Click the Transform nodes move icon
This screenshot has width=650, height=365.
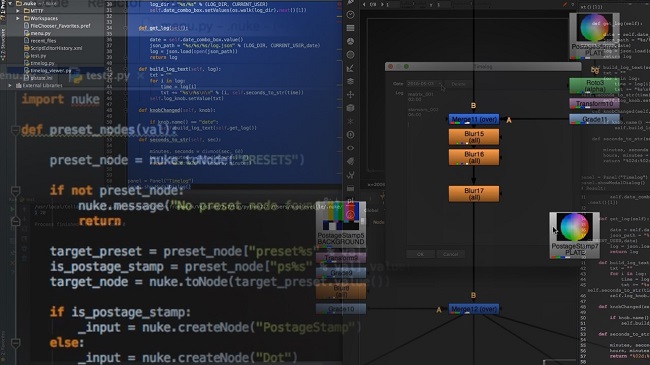[x=350, y=95]
